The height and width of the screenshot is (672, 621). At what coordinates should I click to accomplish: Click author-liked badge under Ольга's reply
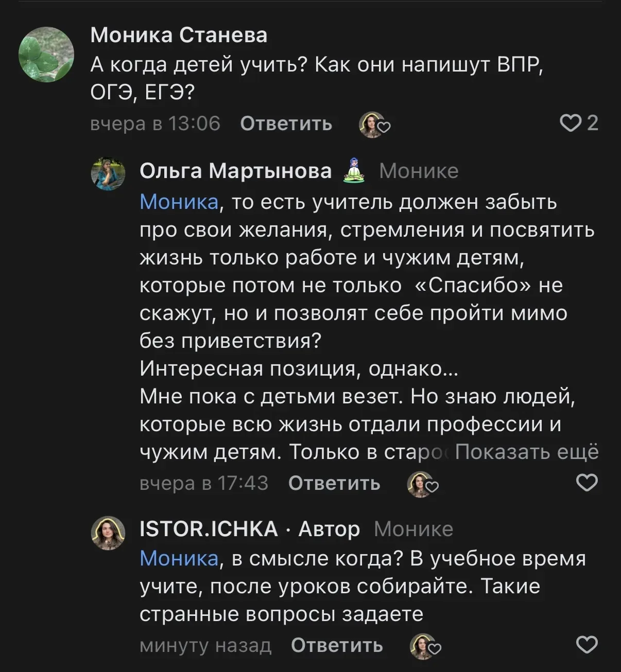point(422,484)
